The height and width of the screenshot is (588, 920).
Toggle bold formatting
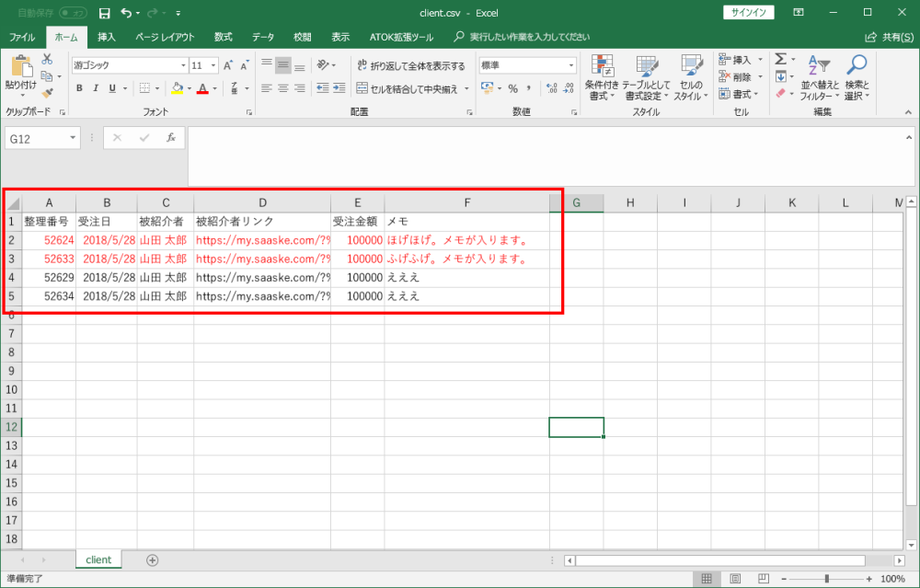[80, 88]
